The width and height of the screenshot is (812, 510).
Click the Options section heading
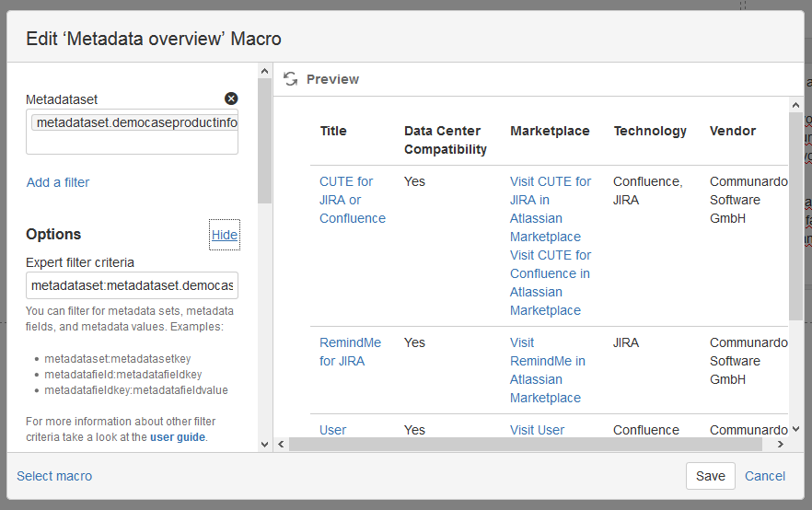pyautogui.click(x=53, y=234)
